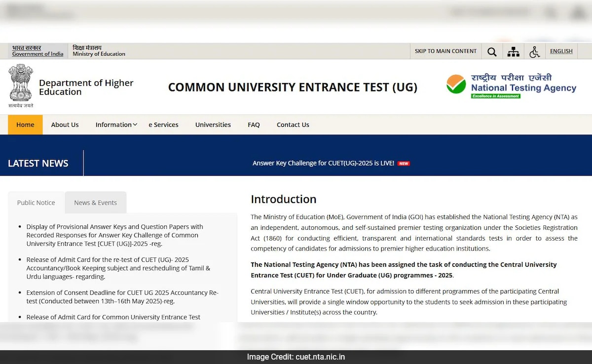
Task: Open the sitemap icon
Action: pos(513,51)
